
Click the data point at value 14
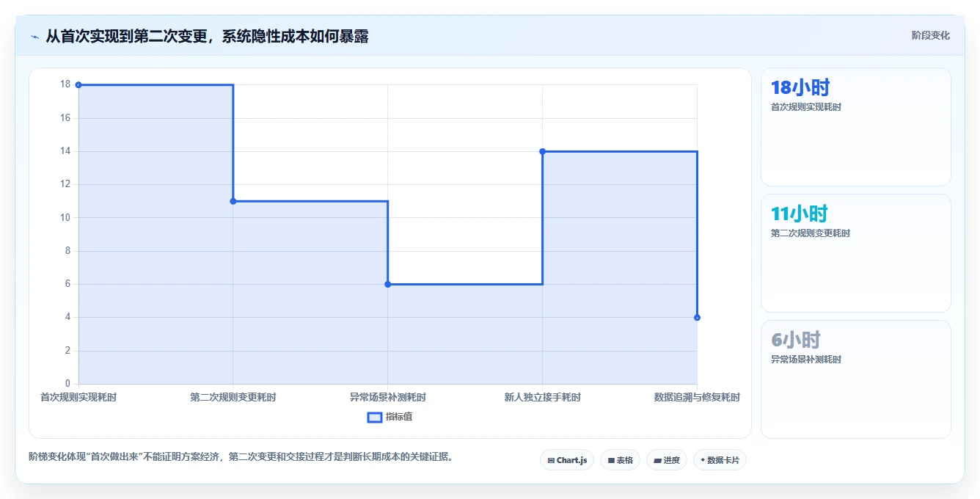(x=542, y=151)
